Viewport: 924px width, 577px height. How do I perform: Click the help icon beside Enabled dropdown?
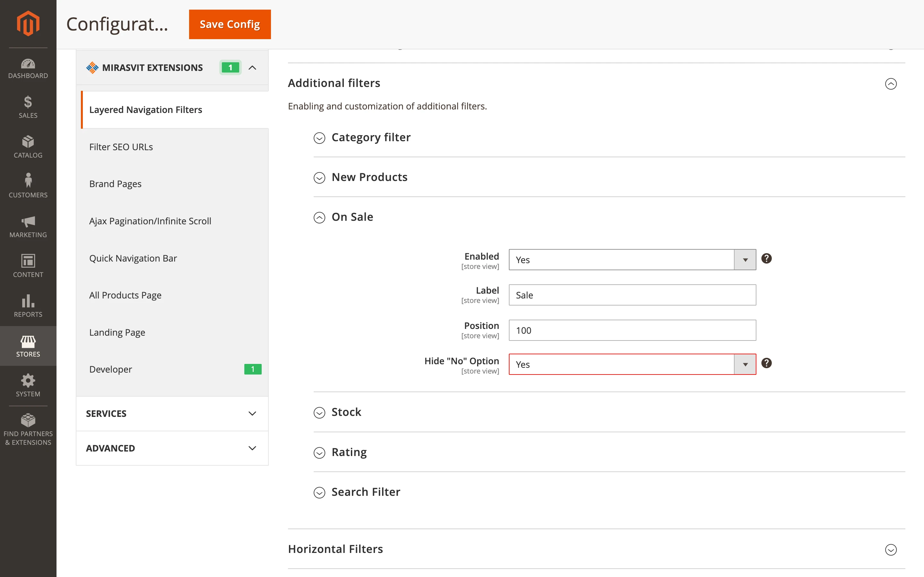pyautogui.click(x=767, y=259)
